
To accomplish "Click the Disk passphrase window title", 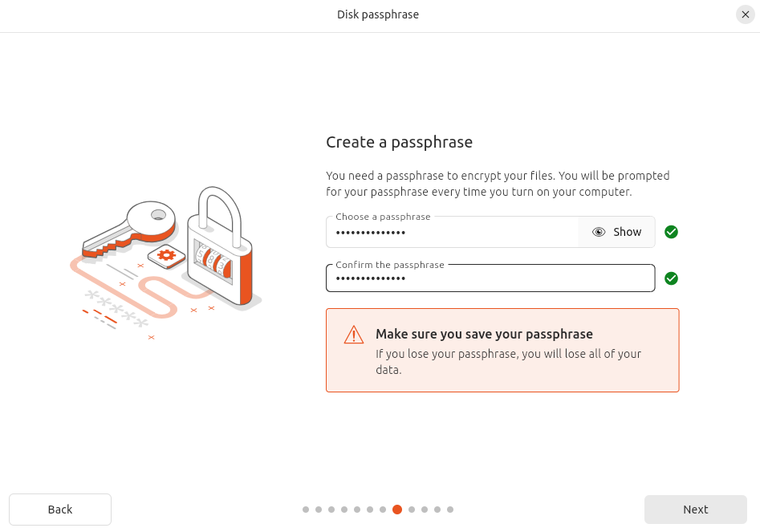I will point(378,14).
